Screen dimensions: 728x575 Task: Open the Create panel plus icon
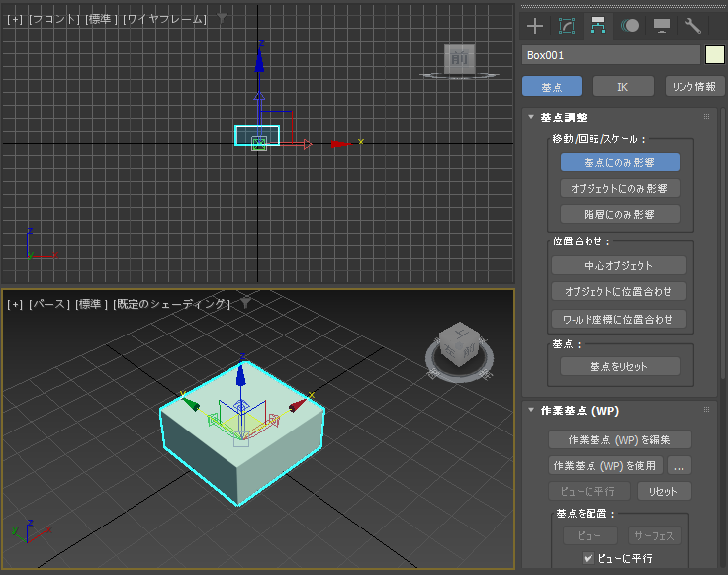point(535,26)
